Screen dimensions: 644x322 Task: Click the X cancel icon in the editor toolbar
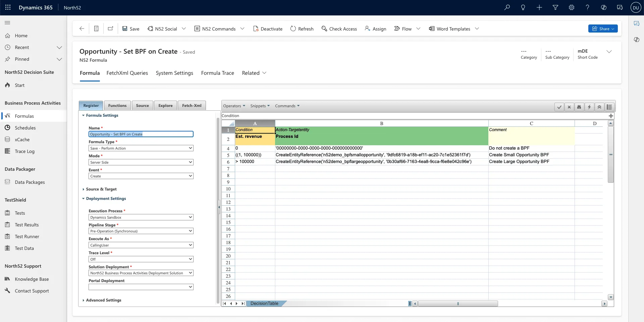pyautogui.click(x=569, y=107)
